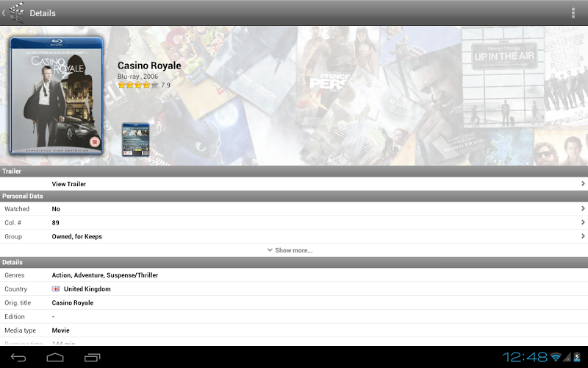Select Orig. title value Casino Royale
This screenshot has width=588, height=368.
[x=72, y=302]
